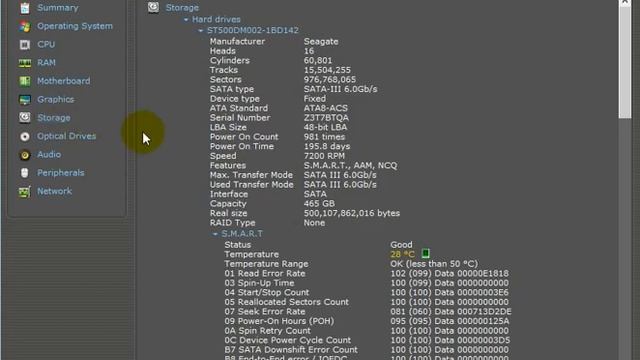Click the Storage heading link

click(182, 8)
